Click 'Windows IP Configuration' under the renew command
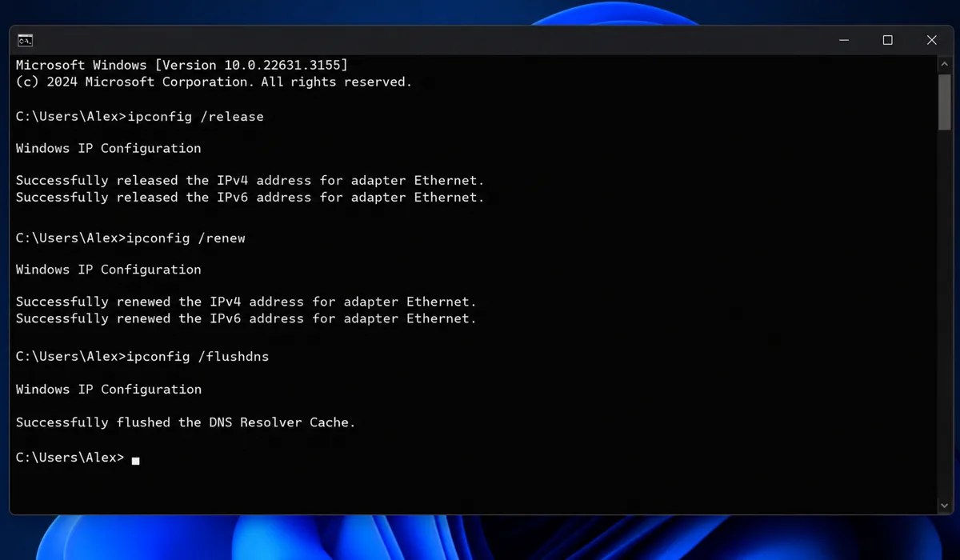This screenshot has width=960, height=560. [109, 270]
